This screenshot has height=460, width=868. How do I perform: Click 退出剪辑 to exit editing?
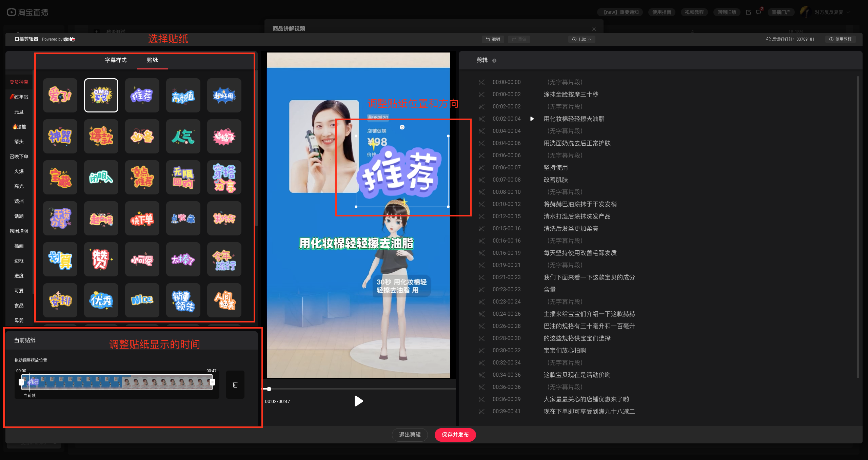pyautogui.click(x=410, y=435)
